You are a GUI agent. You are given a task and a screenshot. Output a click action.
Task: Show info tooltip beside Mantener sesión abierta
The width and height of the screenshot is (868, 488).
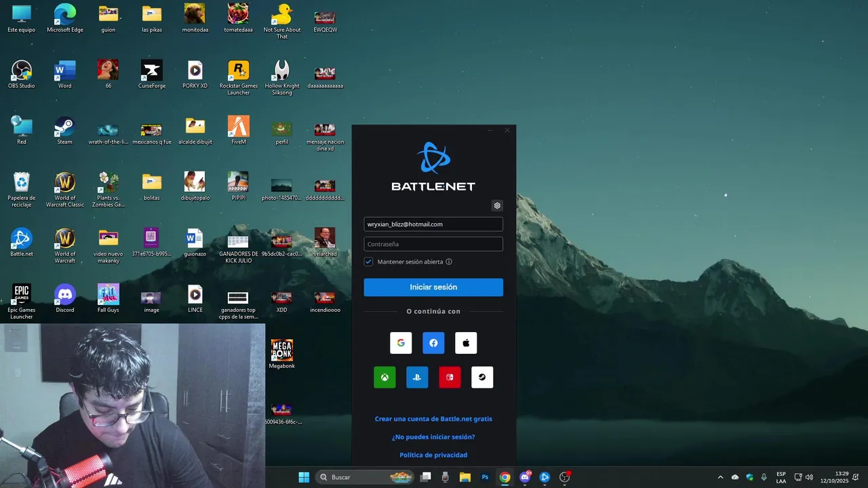click(x=449, y=262)
